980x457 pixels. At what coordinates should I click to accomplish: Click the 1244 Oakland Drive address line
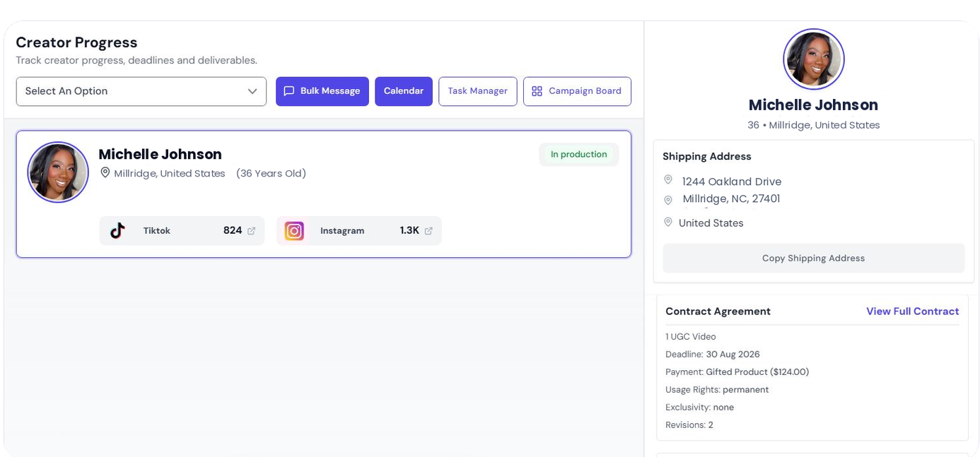(x=732, y=182)
